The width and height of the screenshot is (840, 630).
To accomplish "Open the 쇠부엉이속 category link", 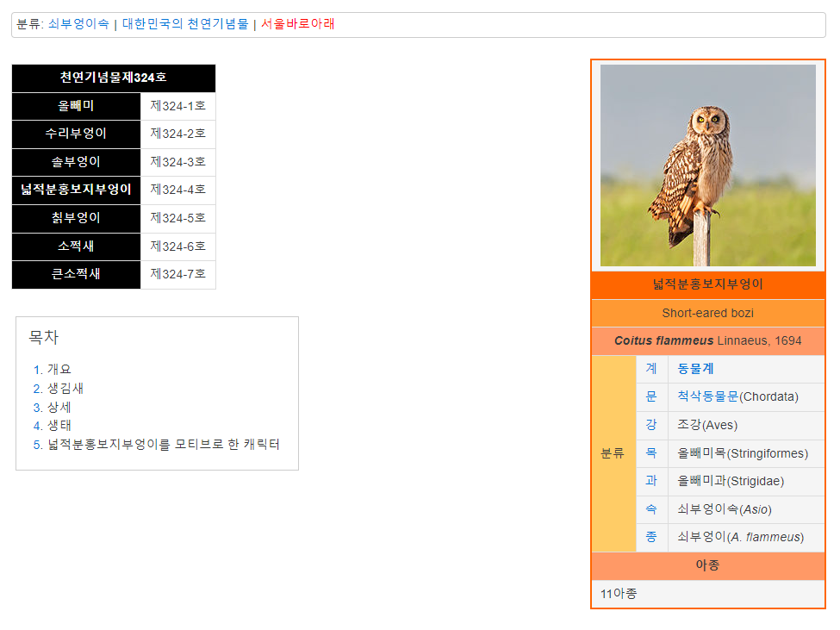I will [x=78, y=24].
